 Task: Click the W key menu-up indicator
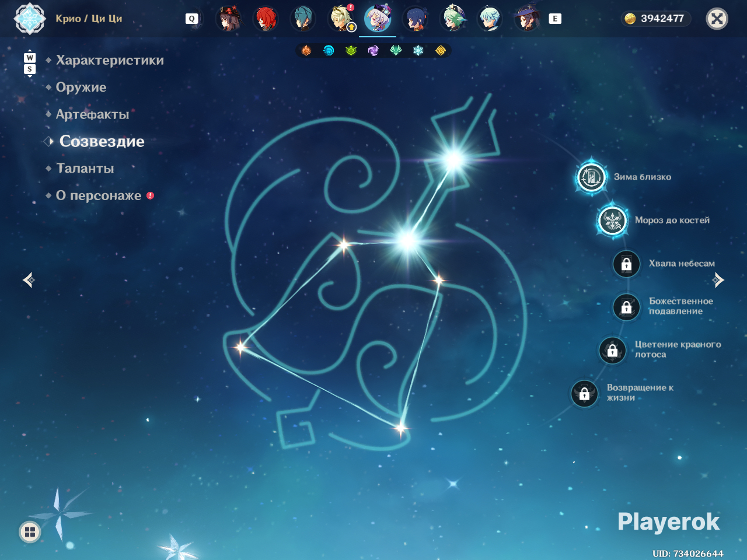[x=30, y=58]
